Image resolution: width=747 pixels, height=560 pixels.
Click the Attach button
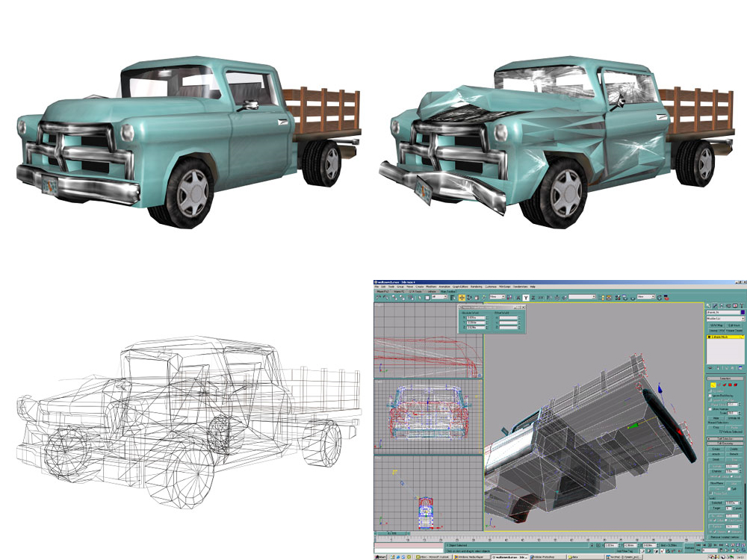[716, 454]
